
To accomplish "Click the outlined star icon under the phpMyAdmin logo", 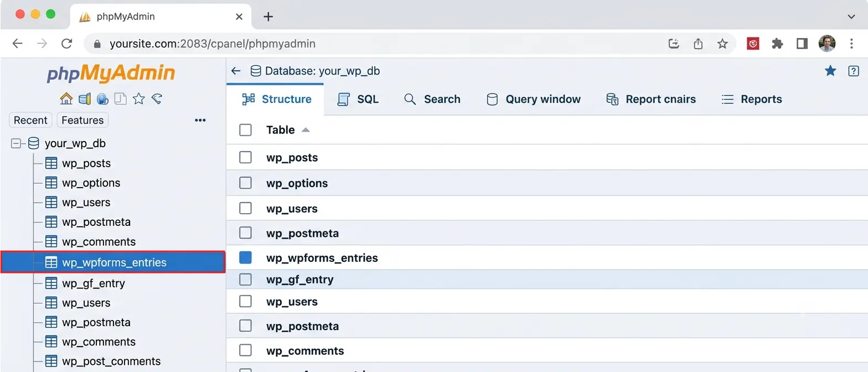I will pos(139,99).
